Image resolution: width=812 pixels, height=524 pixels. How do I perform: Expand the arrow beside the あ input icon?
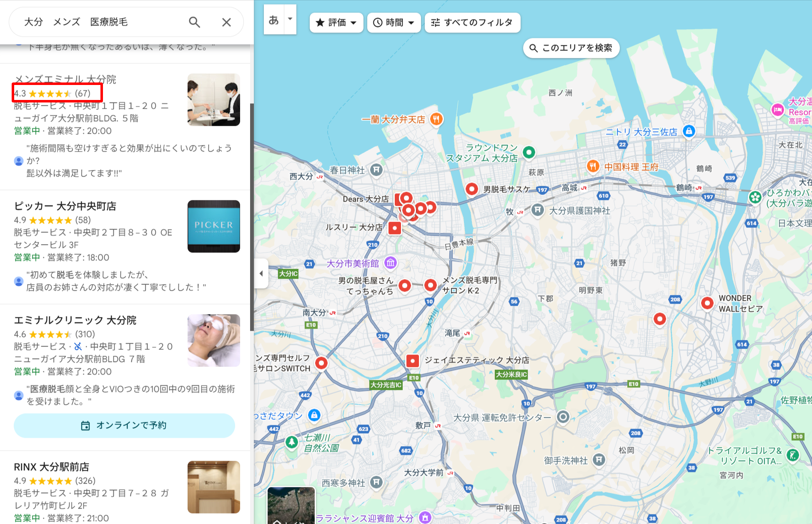(289, 19)
